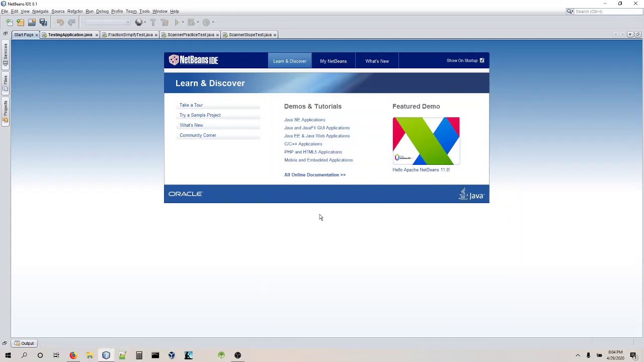This screenshot has width=644, height=362.
Task: Open the Files side panel
Action: [x=6, y=83]
